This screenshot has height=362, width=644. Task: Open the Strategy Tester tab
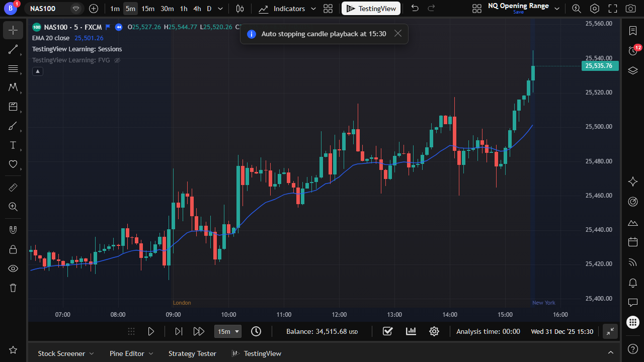coord(192,353)
